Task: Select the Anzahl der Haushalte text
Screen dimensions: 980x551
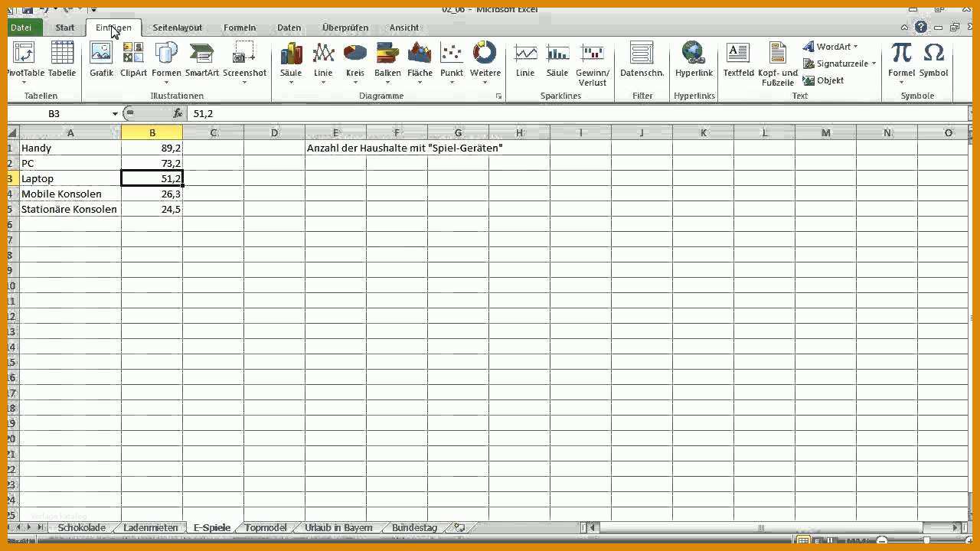Action: (404, 148)
